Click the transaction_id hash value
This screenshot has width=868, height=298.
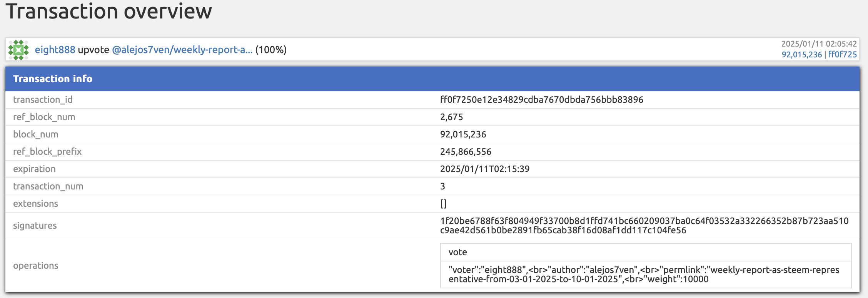pos(541,100)
